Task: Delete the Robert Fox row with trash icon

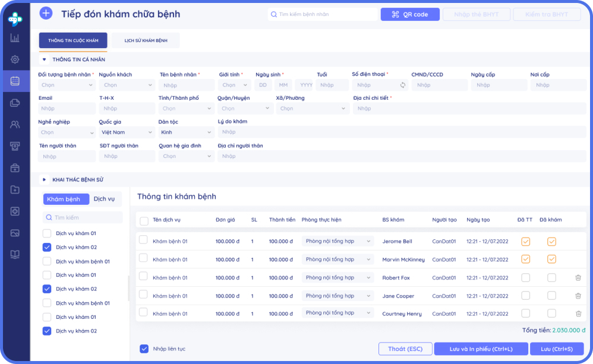Action: (578, 278)
